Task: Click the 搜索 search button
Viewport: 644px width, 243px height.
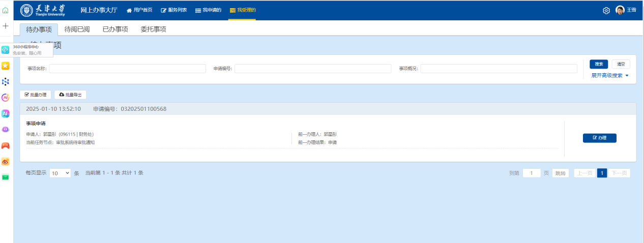Action: pos(599,64)
